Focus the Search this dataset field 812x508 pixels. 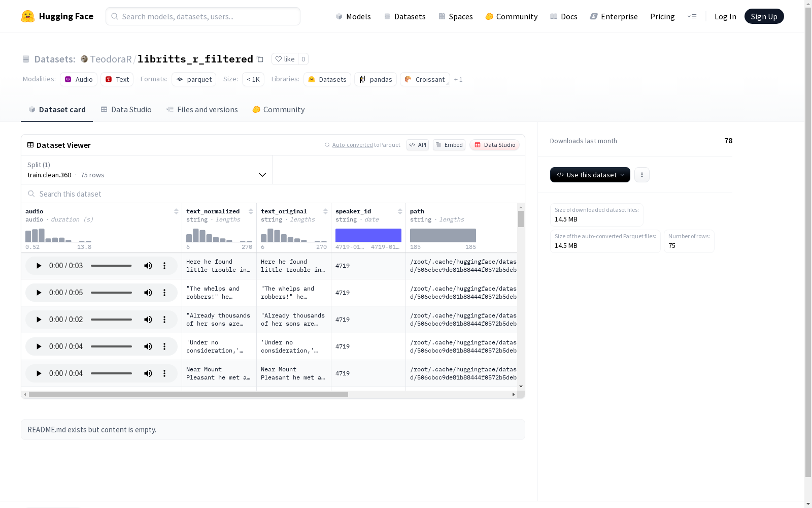tap(273, 194)
